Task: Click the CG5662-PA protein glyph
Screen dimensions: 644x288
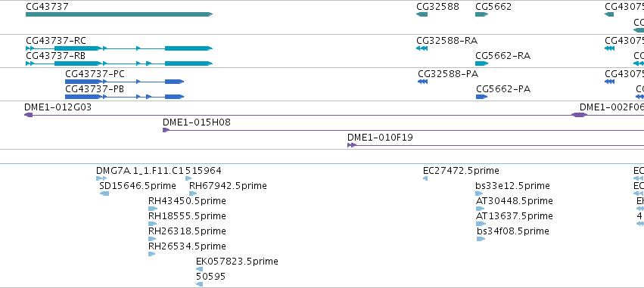Action: 481,97
